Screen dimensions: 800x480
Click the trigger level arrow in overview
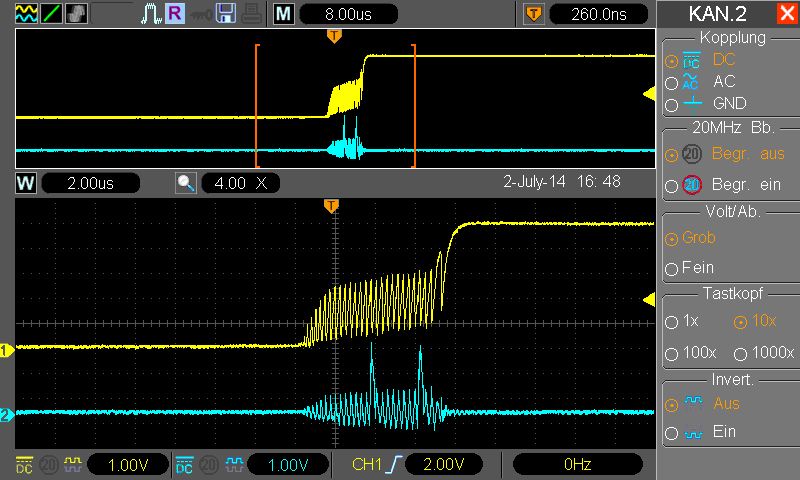point(649,94)
